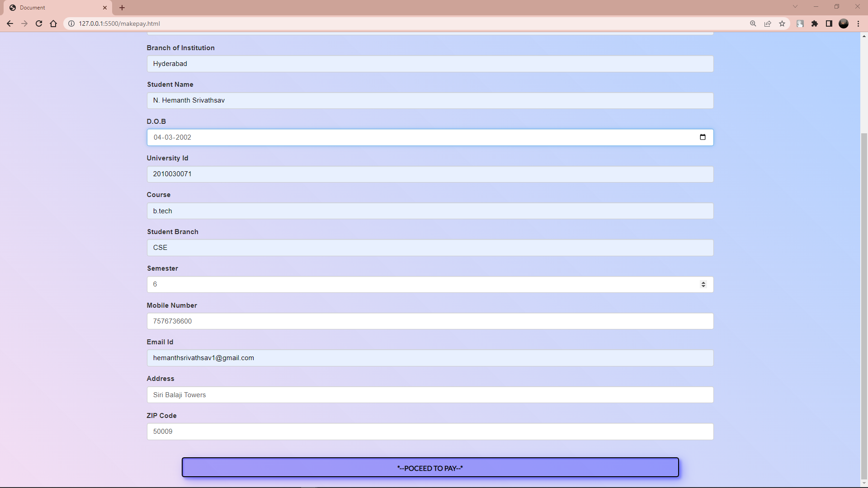Screen dimensions: 868x488
Task: Click the Mobile Number field
Action: coord(429,321)
